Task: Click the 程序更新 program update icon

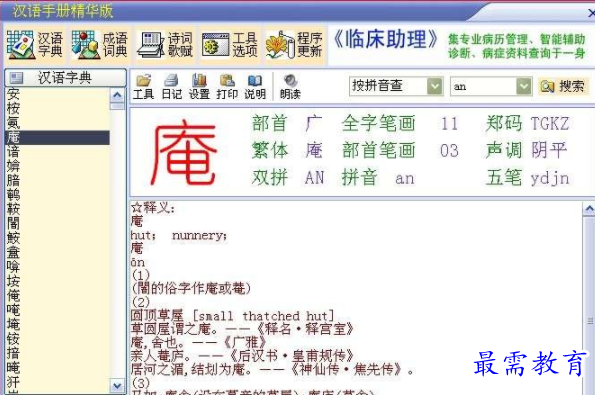Action: pyautogui.click(x=294, y=45)
